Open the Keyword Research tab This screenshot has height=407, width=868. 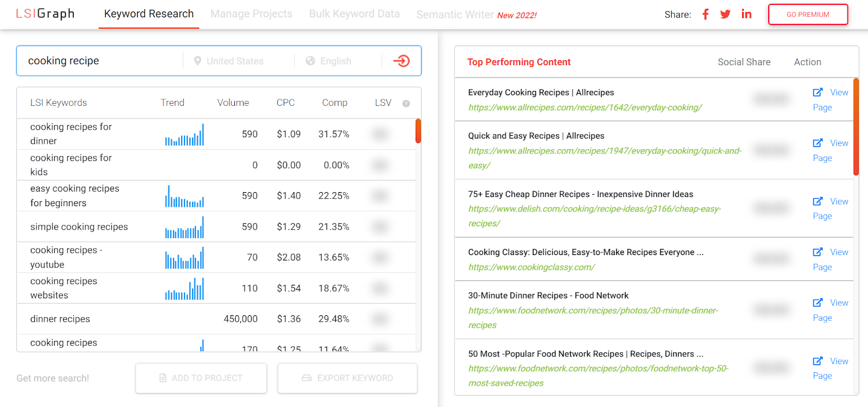[x=149, y=14]
